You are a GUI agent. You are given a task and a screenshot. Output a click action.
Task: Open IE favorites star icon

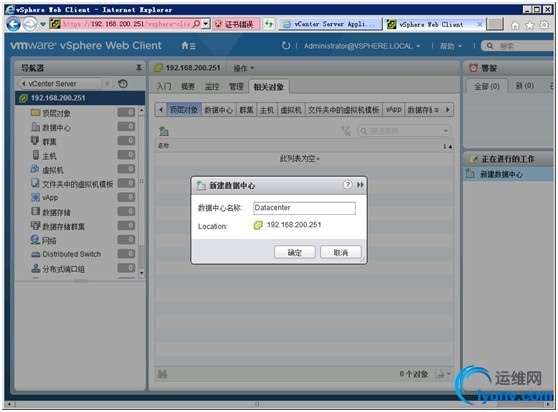[x=530, y=25]
